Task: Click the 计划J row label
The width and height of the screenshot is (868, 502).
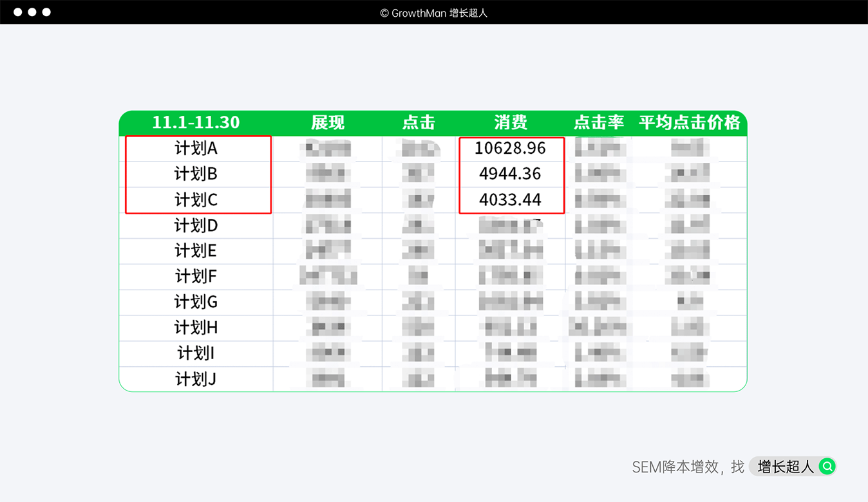Action: click(x=196, y=379)
